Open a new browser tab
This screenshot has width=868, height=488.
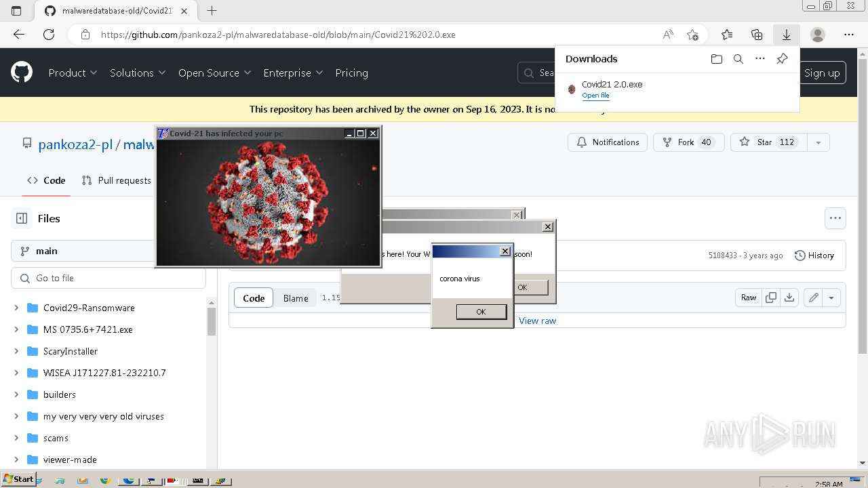[212, 11]
